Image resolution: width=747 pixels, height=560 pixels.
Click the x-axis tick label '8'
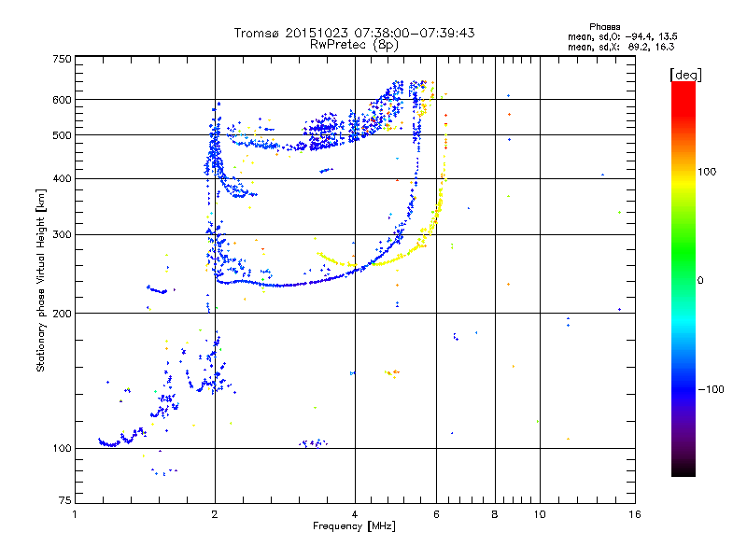pos(495,514)
